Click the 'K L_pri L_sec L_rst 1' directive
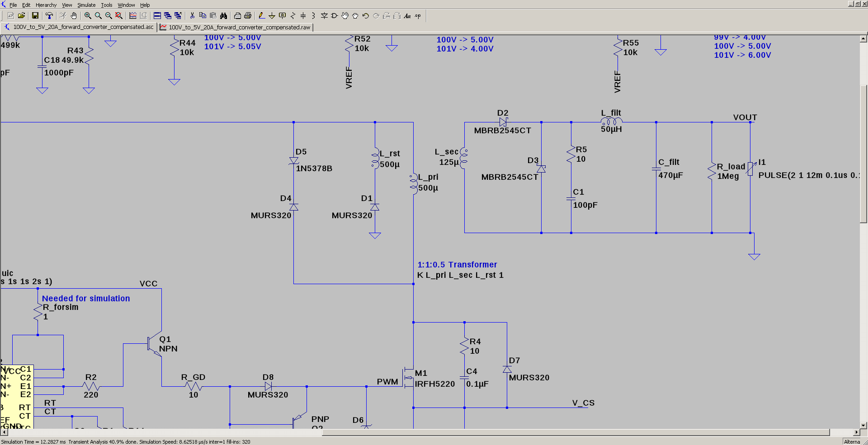Image resolution: width=868 pixels, height=445 pixels. pyautogui.click(x=460, y=275)
